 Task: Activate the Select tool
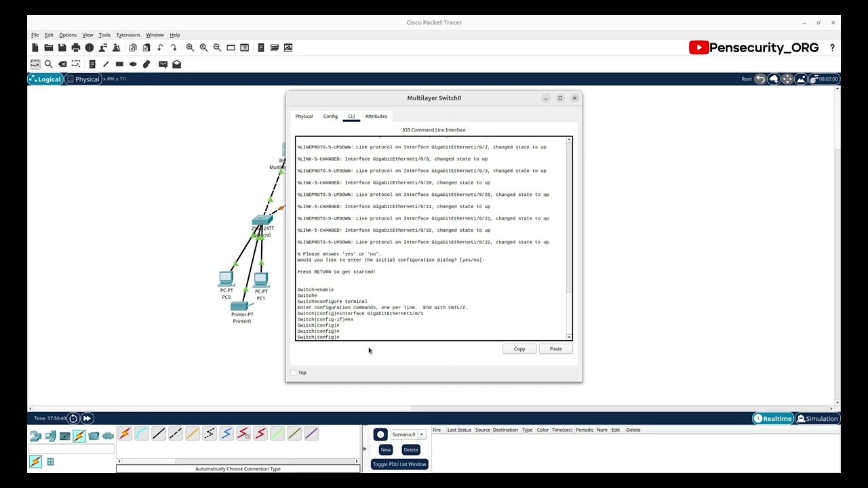click(35, 64)
